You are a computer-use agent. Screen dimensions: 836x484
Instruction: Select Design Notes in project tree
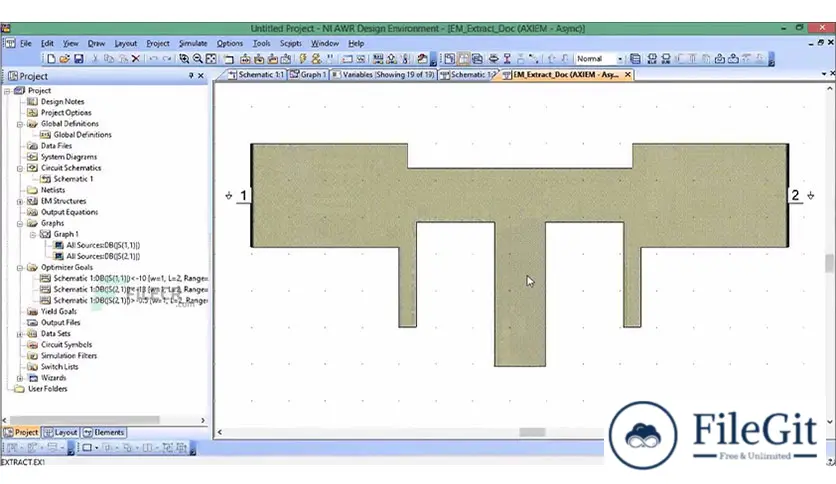point(62,101)
